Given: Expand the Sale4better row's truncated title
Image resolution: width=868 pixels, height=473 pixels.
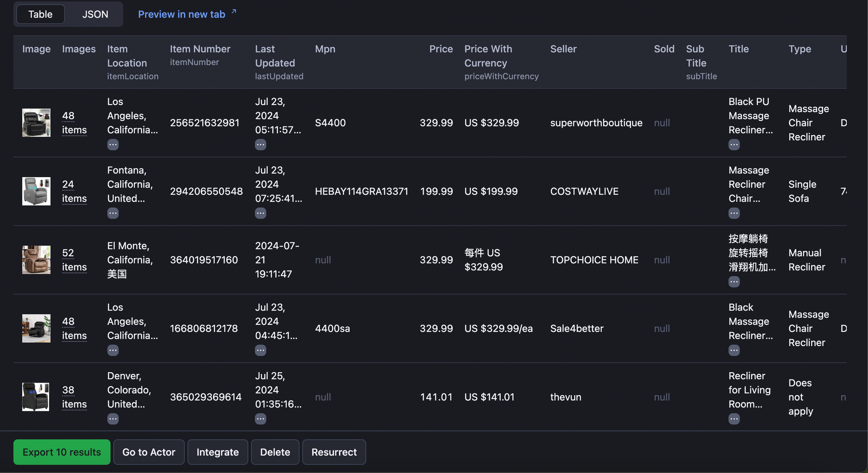Looking at the screenshot, I should tap(734, 350).
